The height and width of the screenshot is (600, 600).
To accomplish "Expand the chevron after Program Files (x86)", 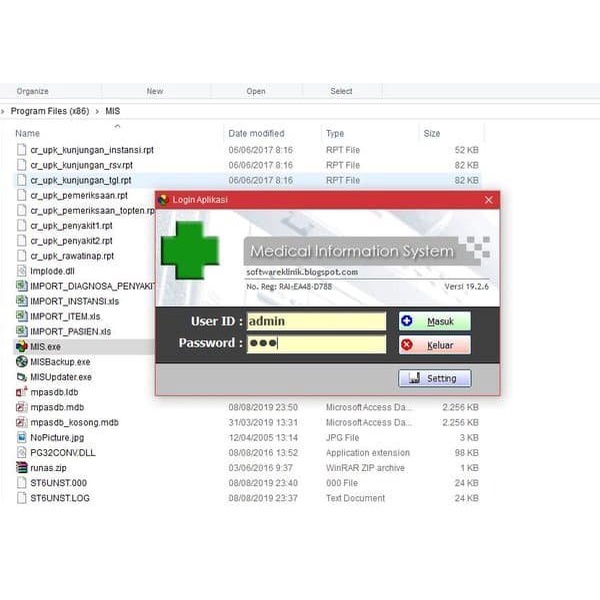I will pyautogui.click(x=97, y=111).
